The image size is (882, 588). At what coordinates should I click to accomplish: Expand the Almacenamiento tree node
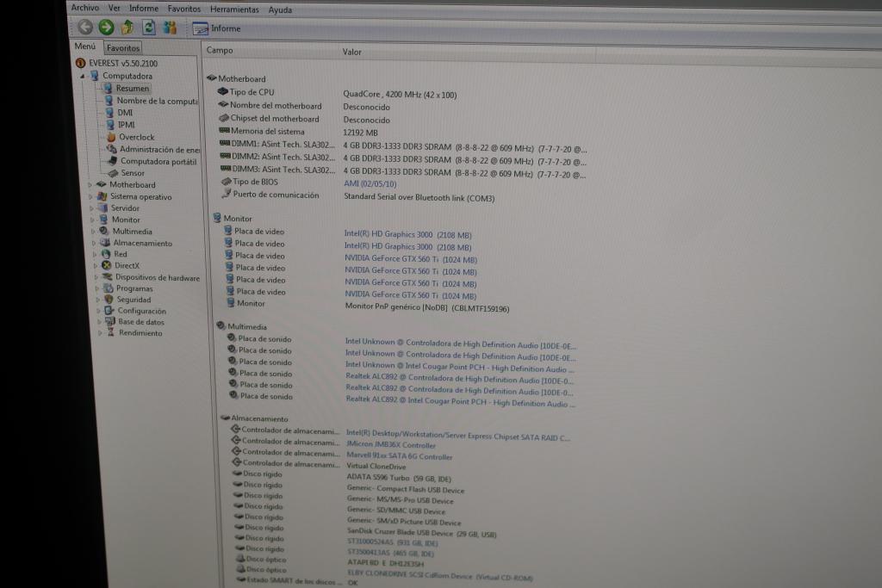pyautogui.click(x=94, y=243)
